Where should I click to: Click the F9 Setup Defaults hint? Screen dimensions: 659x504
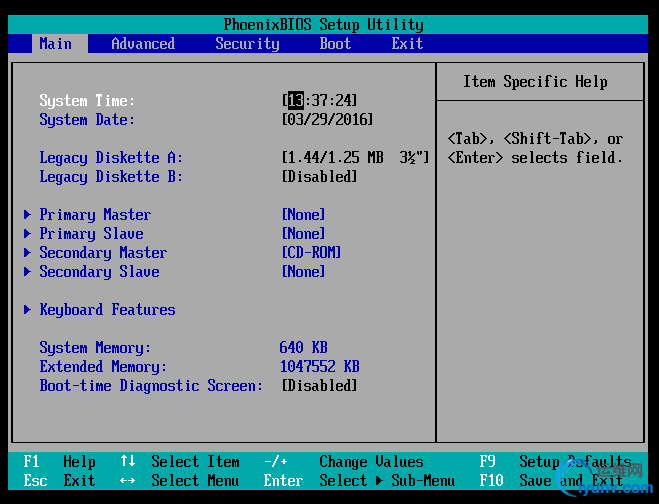pyautogui.click(x=555, y=462)
